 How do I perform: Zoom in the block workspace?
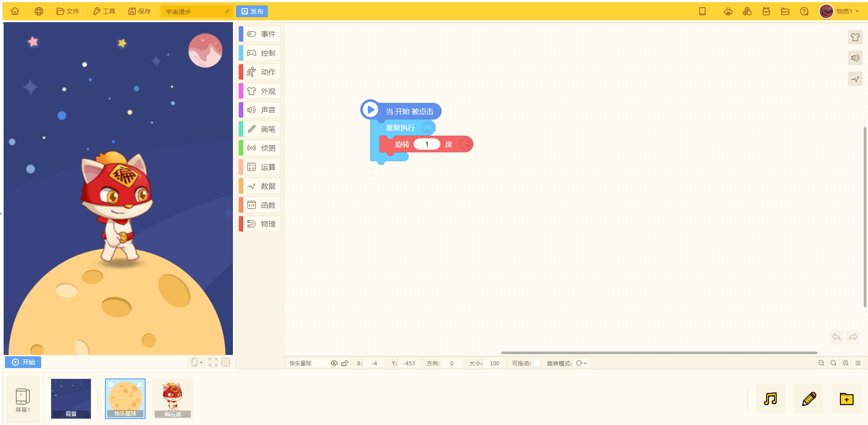coord(846,363)
